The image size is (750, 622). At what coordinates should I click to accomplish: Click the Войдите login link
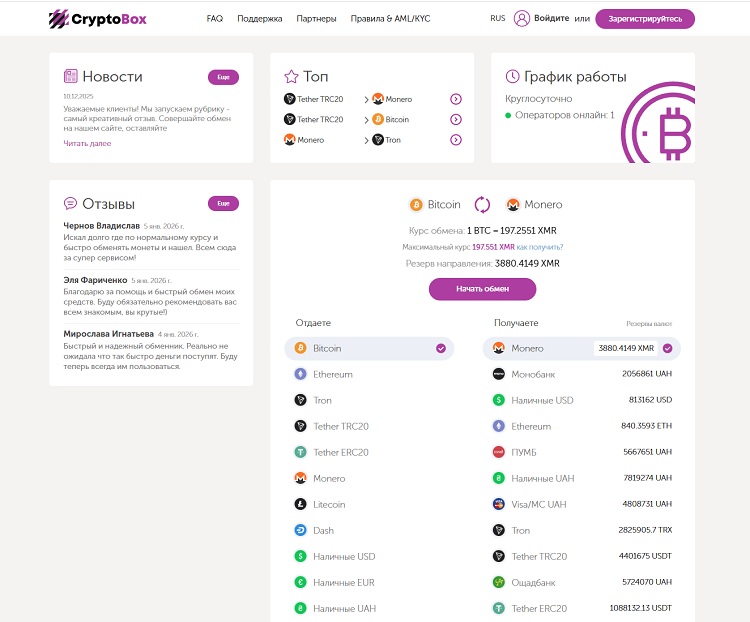(x=551, y=18)
